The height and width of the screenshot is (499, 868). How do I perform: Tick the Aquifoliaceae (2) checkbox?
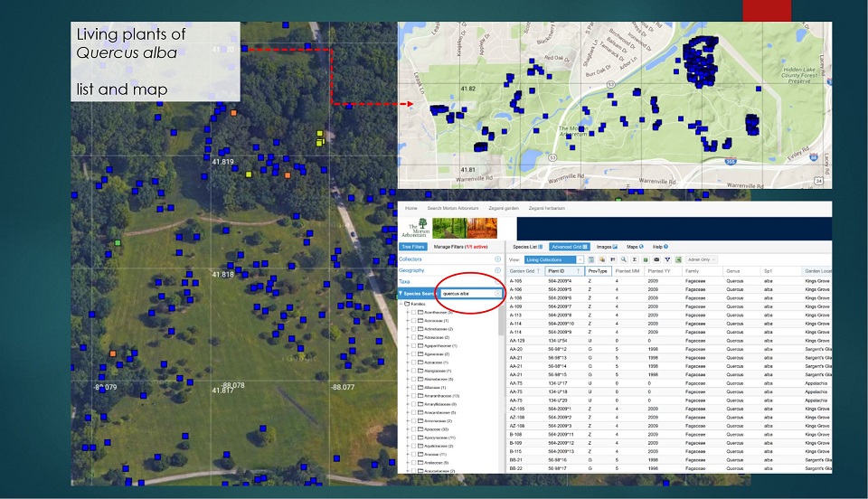(x=413, y=446)
